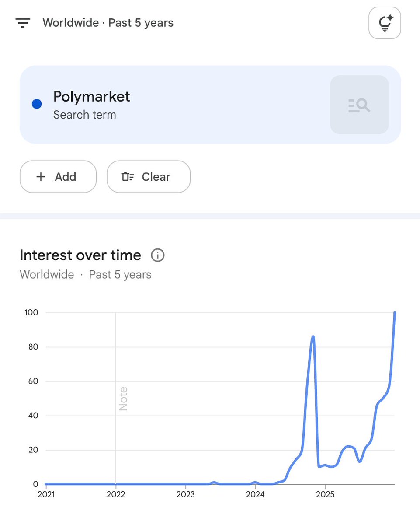This screenshot has width=420, height=525.
Task: Click the trash-list icon on Clear button
Action: [128, 177]
